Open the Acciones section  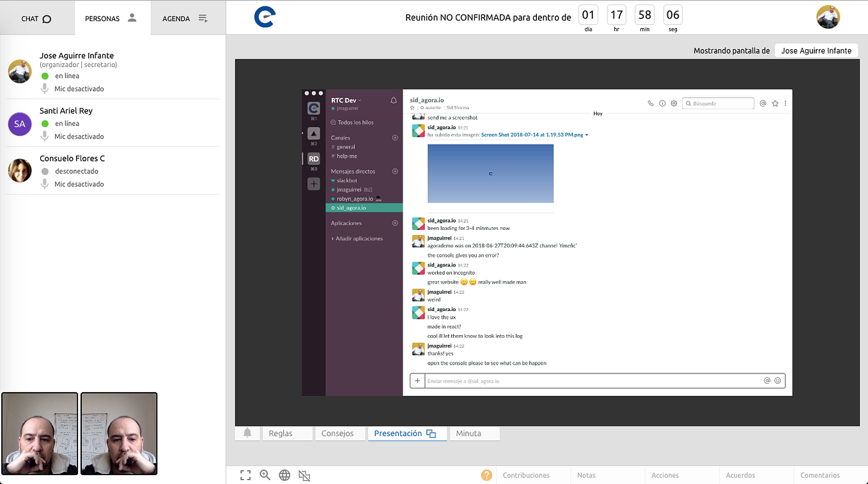665,475
